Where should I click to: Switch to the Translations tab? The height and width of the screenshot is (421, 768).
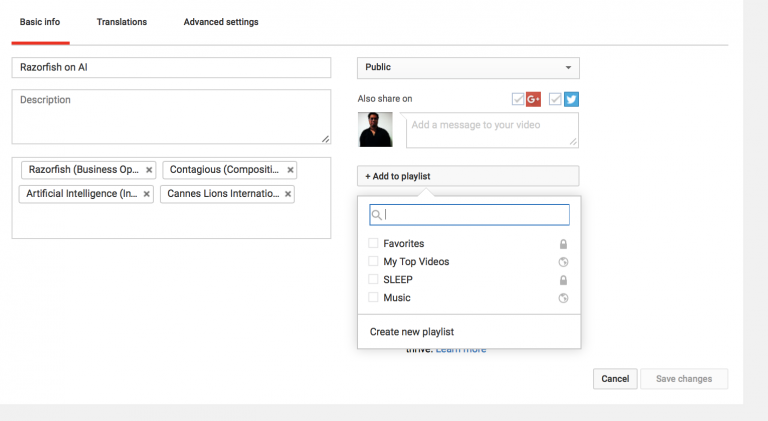point(121,22)
